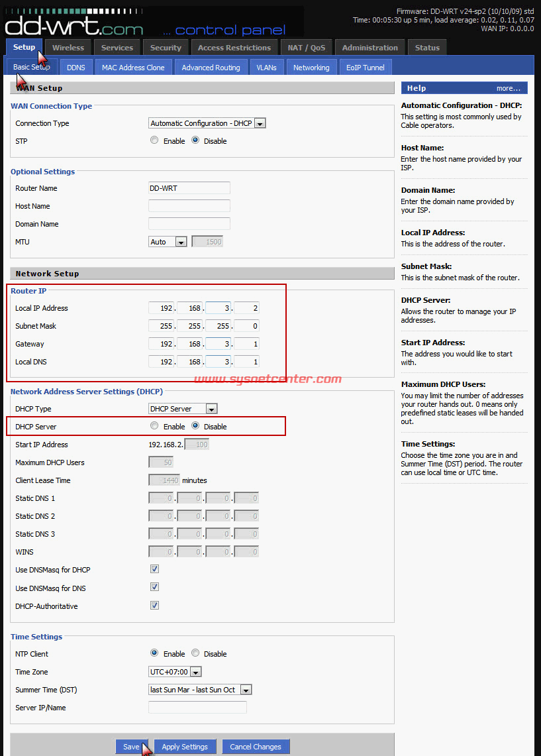This screenshot has width=541, height=756.
Task: Open the Wireless main tab
Action: coord(68,48)
